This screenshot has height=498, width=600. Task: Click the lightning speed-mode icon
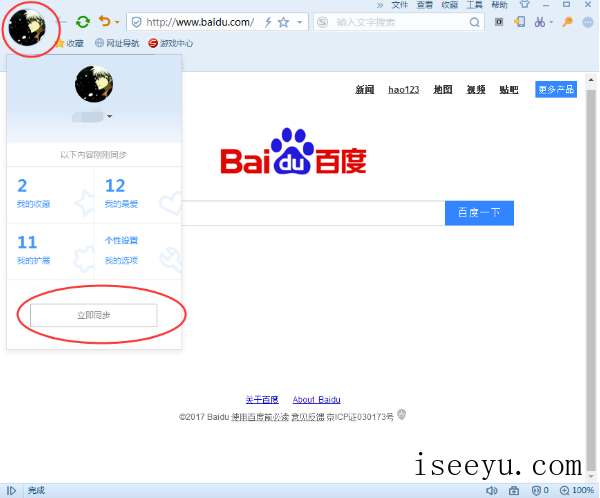268,23
